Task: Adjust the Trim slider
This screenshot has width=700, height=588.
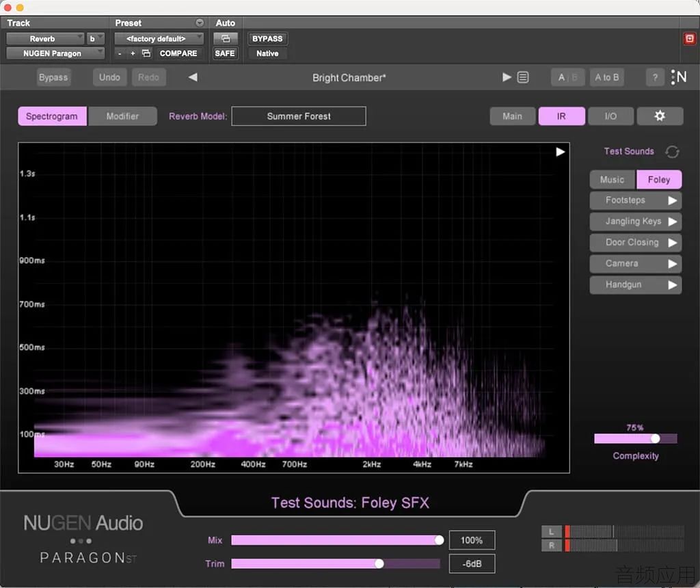Action: 336,564
